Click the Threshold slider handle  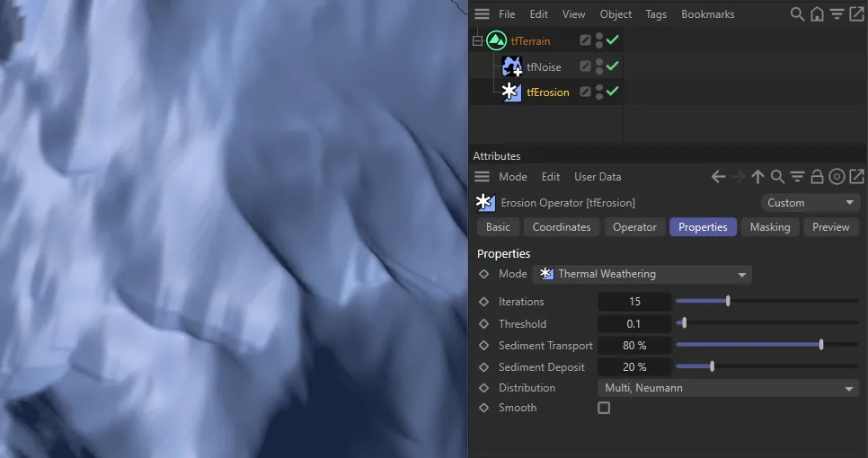click(684, 323)
